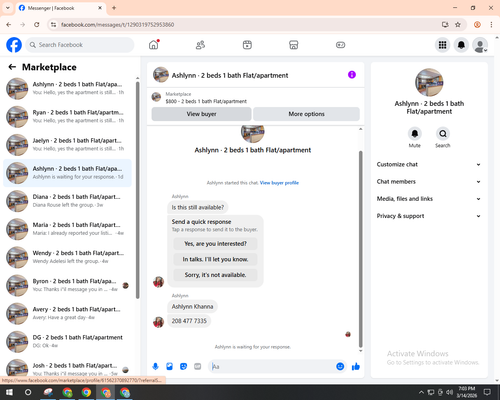This screenshot has height=400, width=500.
Task: Open Jaelyn's apartment conversation
Action: click(67, 145)
